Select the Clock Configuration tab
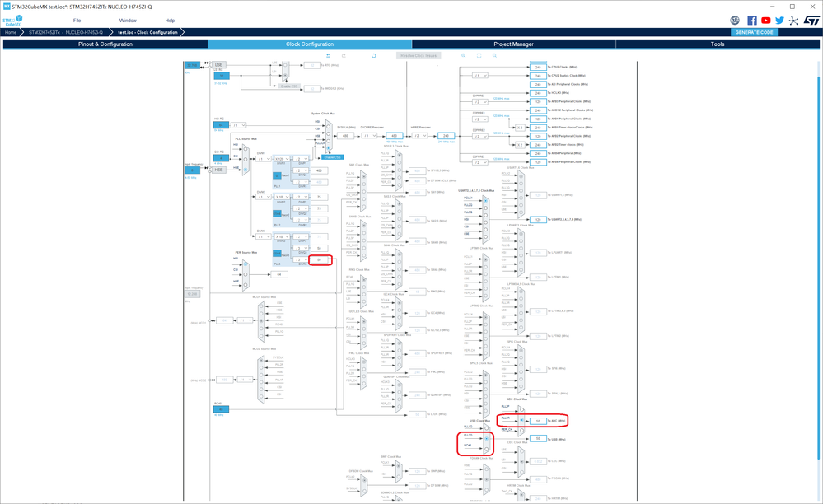Image resolution: width=823 pixels, height=504 pixels. click(x=310, y=44)
